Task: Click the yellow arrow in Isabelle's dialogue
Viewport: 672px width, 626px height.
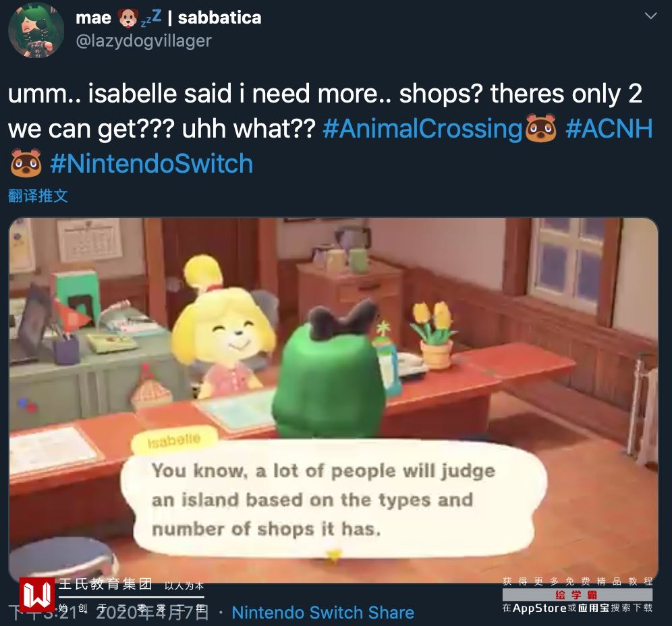Action: (333, 555)
